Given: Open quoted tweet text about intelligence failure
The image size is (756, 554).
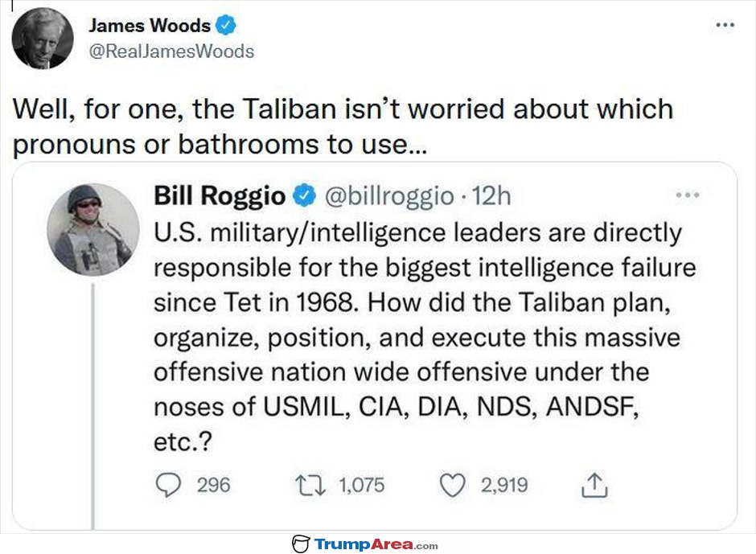Looking at the screenshot, I should click(x=425, y=337).
